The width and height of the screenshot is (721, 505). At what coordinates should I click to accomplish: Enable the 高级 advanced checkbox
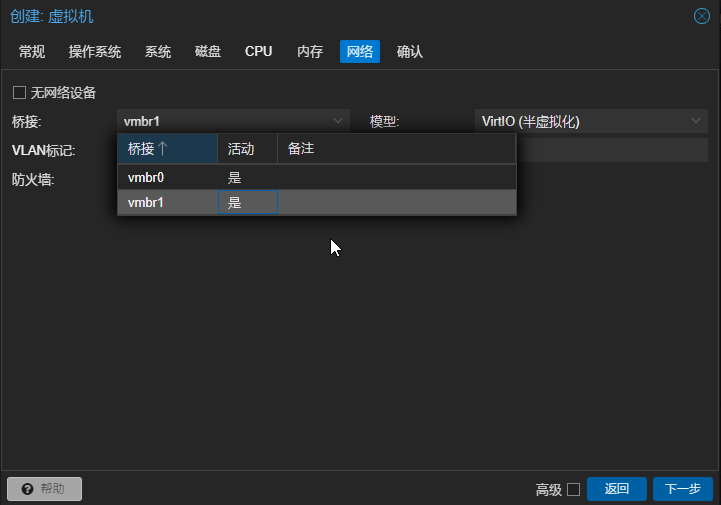[573, 489]
